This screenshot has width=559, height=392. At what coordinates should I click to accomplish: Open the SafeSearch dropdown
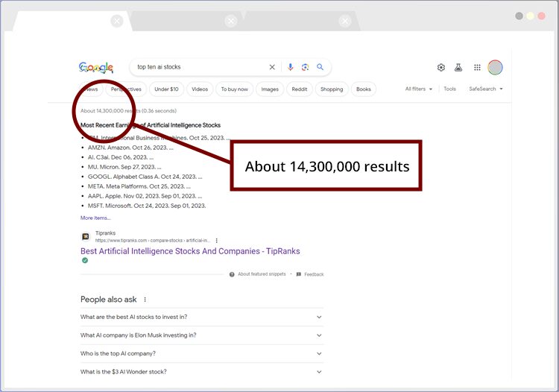pyautogui.click(x=485, y=89)
